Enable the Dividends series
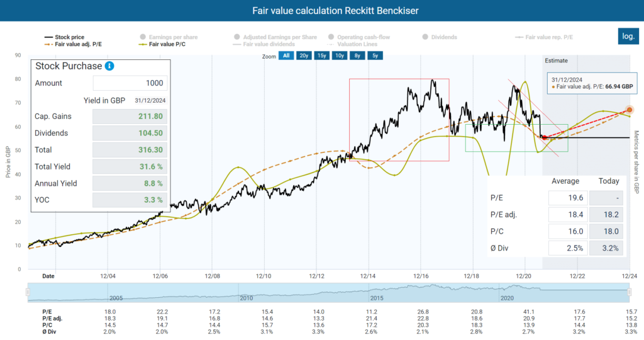 tap(440, 37)
